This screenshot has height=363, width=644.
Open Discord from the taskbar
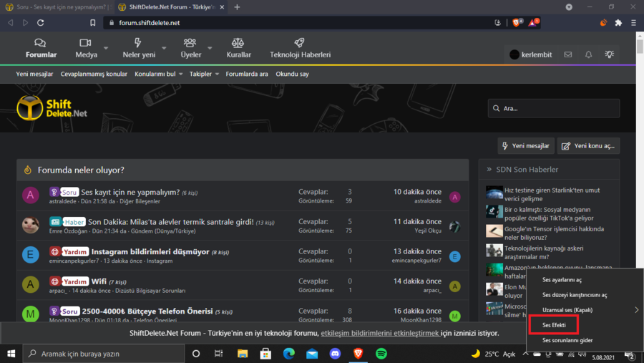click(x=335, y=354)
